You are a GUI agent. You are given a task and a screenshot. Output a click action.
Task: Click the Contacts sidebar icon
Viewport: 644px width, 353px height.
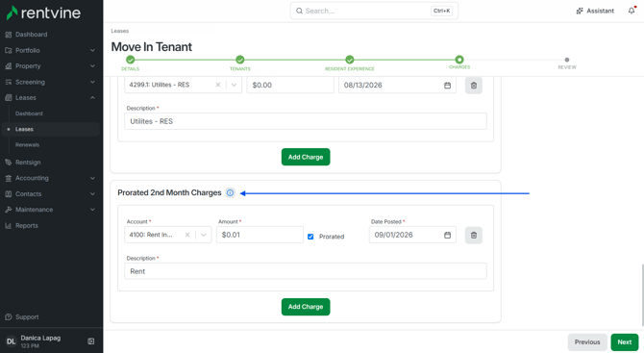point(9,194)
